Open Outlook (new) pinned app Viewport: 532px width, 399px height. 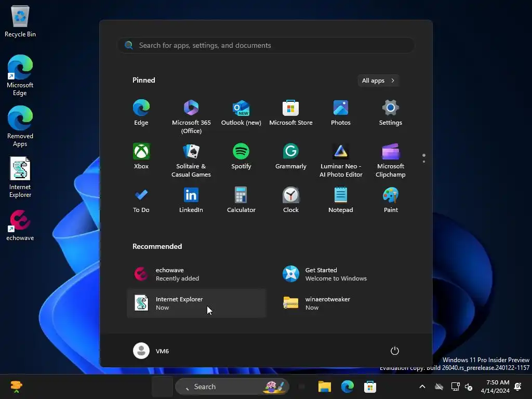point(241,113)
